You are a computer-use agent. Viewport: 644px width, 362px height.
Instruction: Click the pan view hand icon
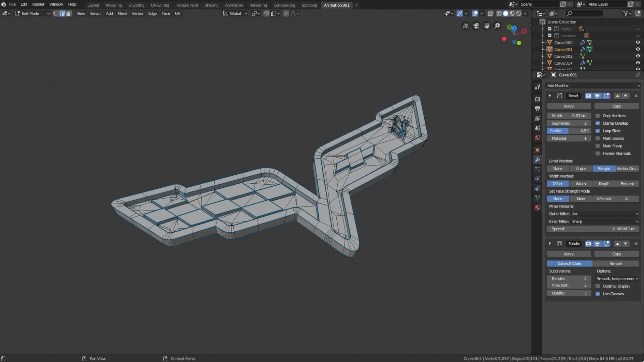click(487, 26)
